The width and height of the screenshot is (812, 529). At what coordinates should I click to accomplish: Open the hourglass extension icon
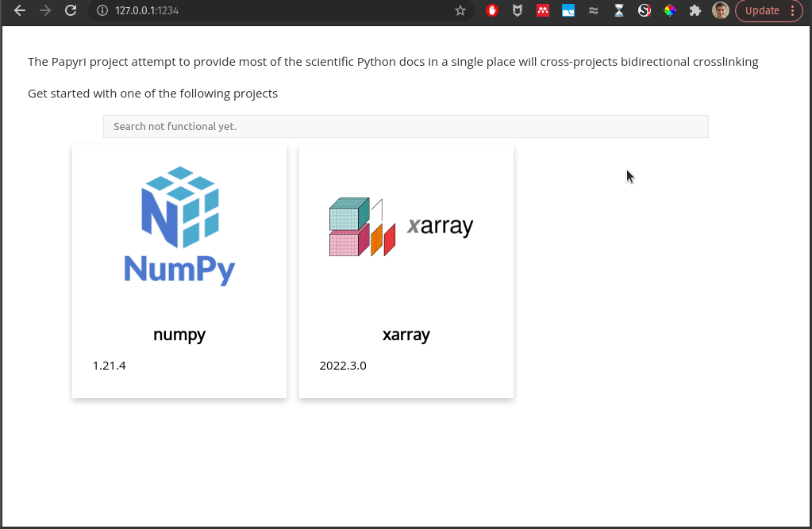tap(619, 10)
